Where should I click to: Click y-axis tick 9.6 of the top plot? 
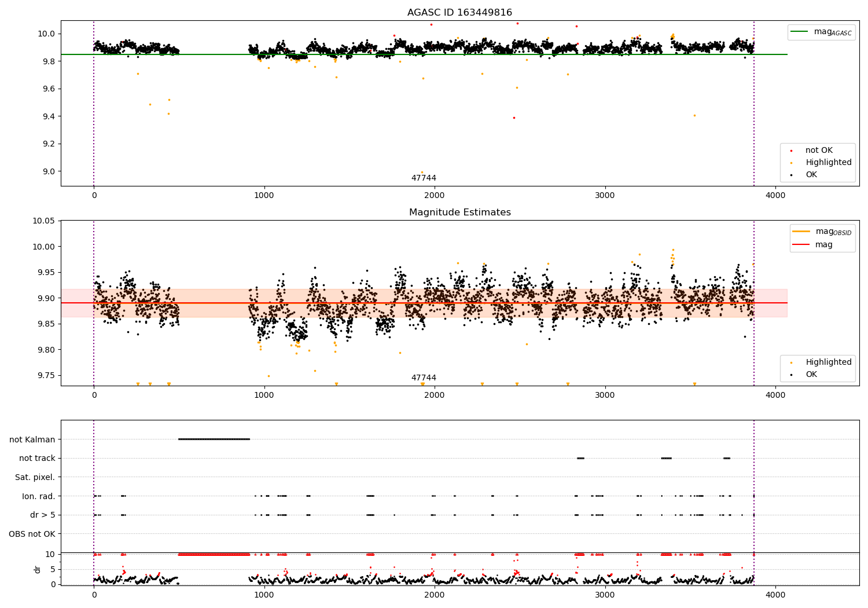point(49,89)
